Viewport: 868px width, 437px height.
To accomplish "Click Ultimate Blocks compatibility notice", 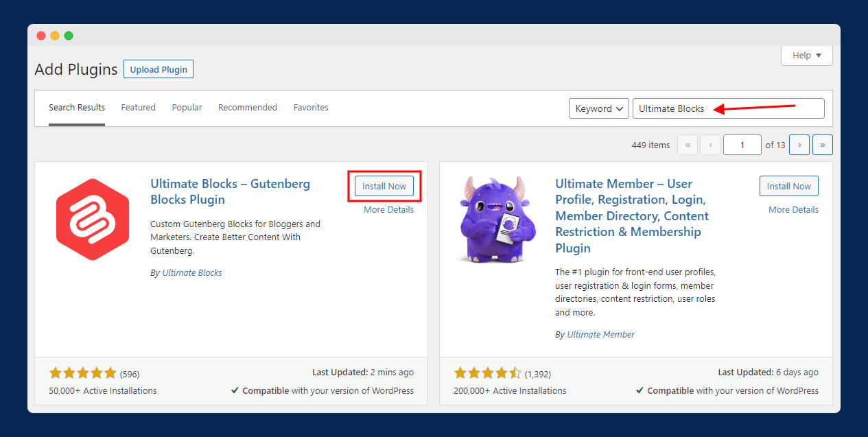I will (322, 391).
